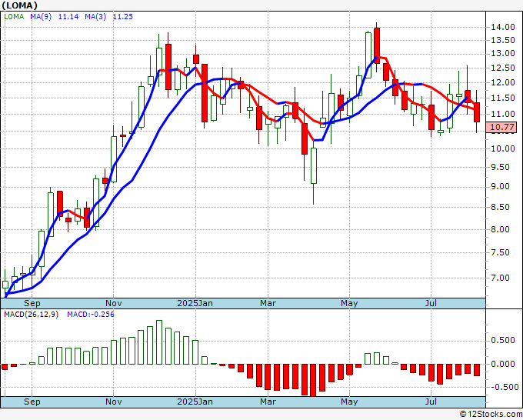Click the 0.500 MACD axis label
This screenshot has width=523, height=420.
pos(503,341)
